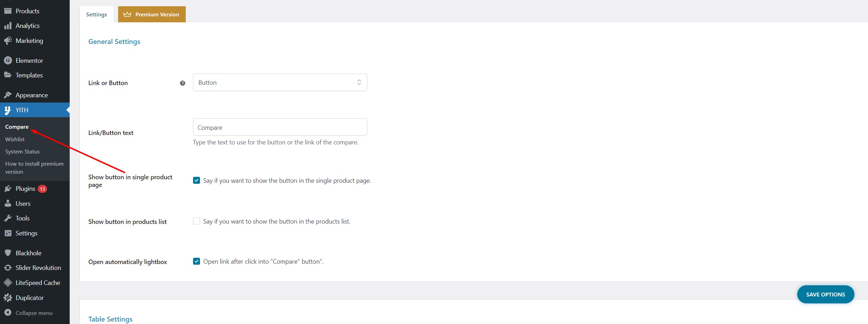
Task: Collapse the admin sidebar menu
Action: click(34, 313)
